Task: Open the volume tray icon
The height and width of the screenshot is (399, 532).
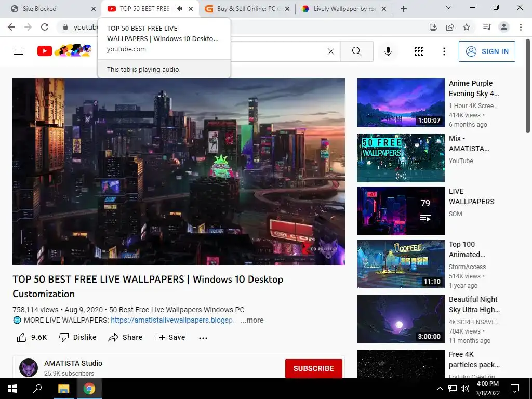Action: tap(465, 389)
